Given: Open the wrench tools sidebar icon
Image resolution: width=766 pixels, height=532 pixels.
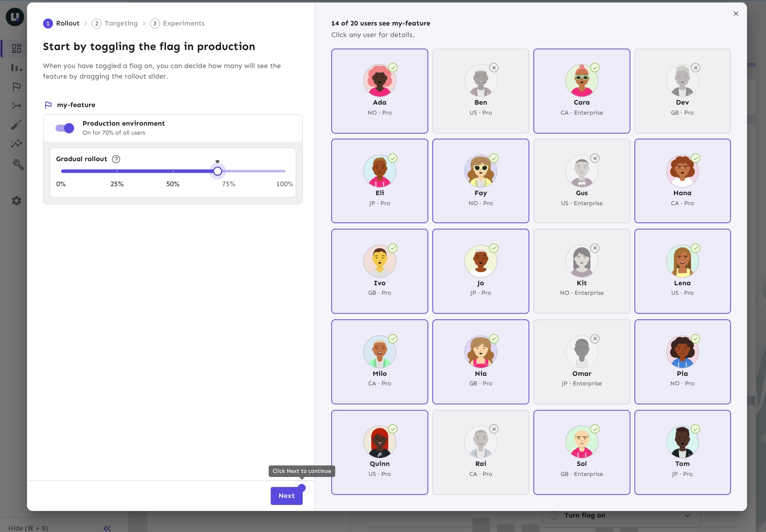Looking at the screenshot, I should point(18,164).
